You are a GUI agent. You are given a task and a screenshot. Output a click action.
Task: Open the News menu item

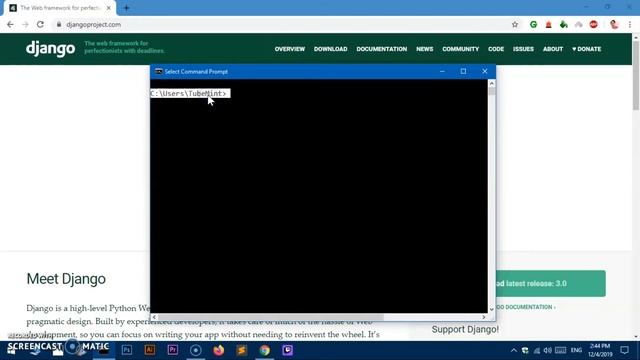pos(424,49)
